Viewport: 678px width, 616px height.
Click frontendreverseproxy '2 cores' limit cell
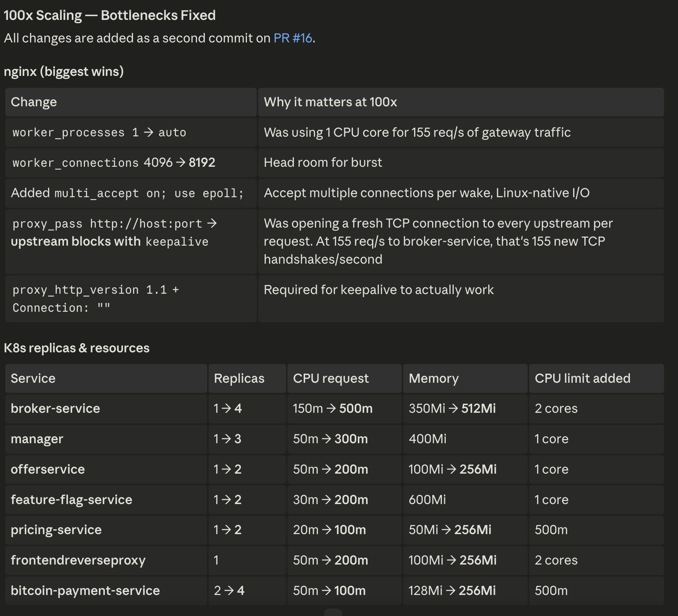pyautogui.click(x=596, y=560)
